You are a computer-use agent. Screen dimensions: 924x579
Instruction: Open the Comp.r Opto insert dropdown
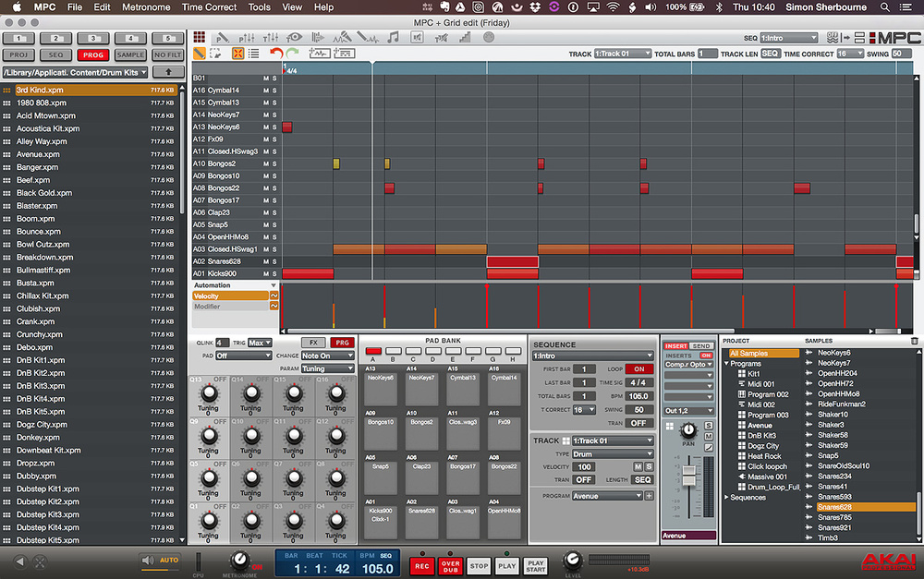[689, 365]
